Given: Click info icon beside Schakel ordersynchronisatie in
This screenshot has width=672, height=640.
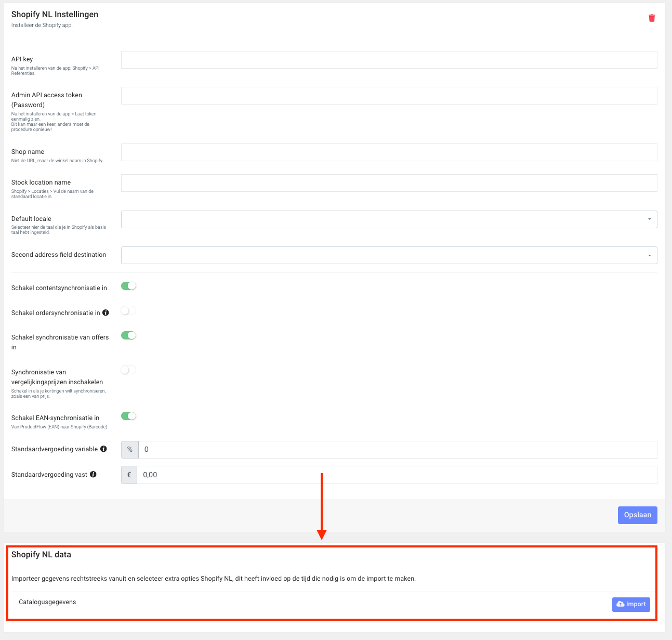Looking at the screenshot, I should pyautogui.click(x=106, y=312).
